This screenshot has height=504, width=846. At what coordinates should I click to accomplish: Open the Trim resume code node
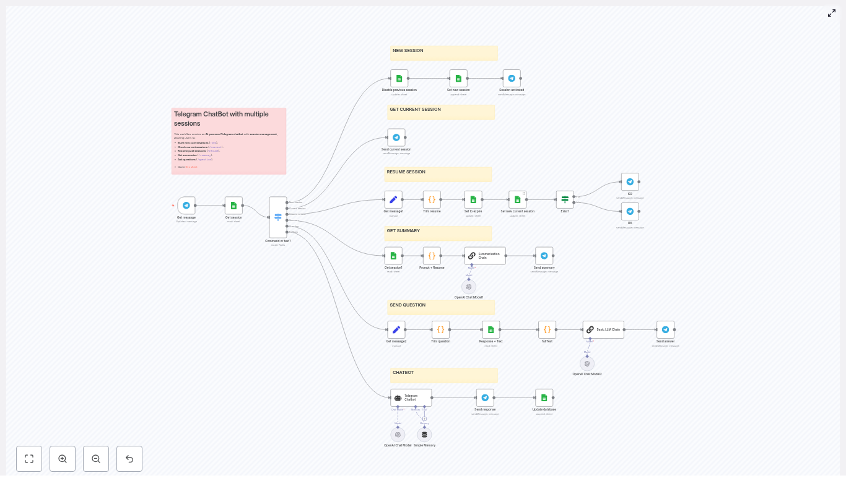432,199
